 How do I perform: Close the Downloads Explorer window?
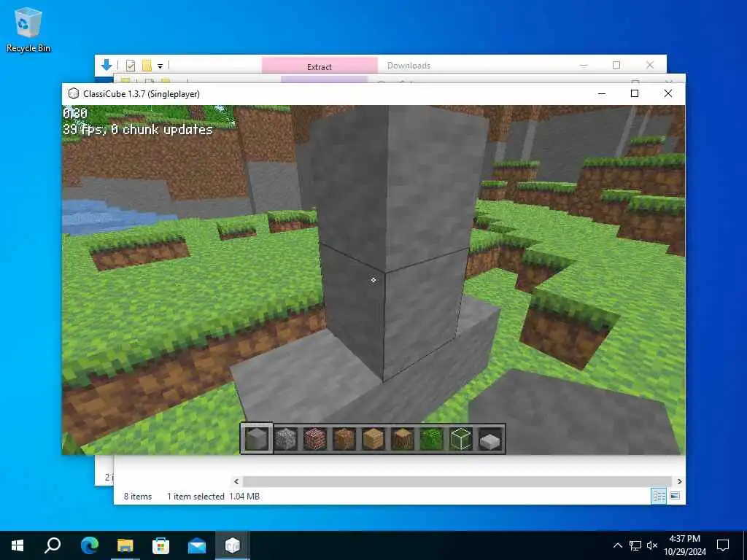tap(650, 65)
